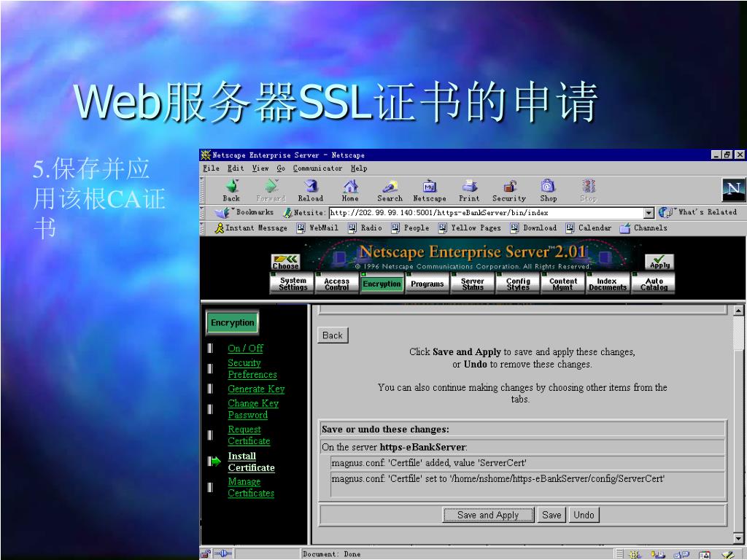Switch to Programs tab

tap(427, 284)
